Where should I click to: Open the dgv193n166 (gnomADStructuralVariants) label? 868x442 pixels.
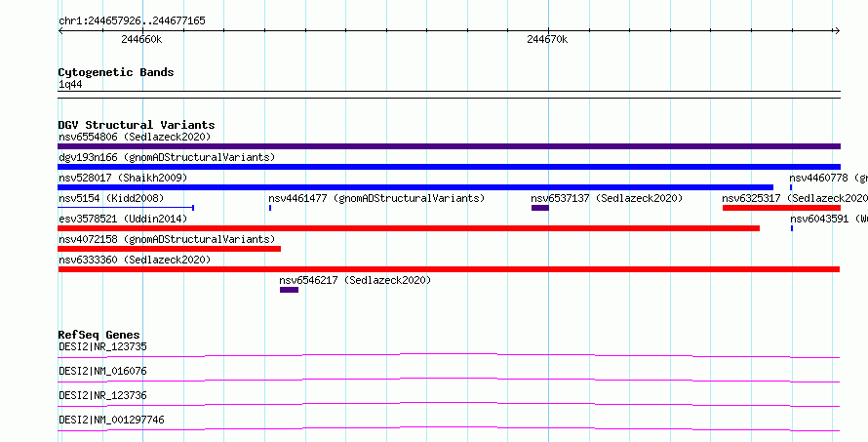pos(167,157)
